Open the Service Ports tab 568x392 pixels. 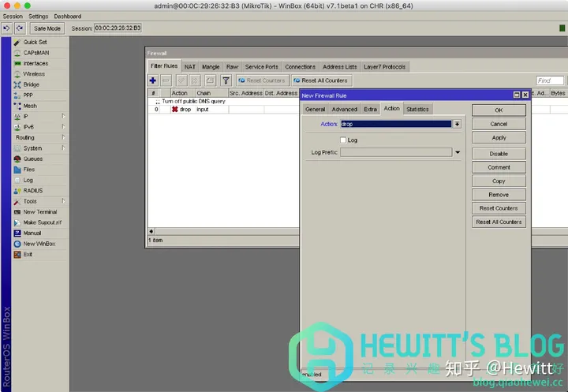(262, 67)
